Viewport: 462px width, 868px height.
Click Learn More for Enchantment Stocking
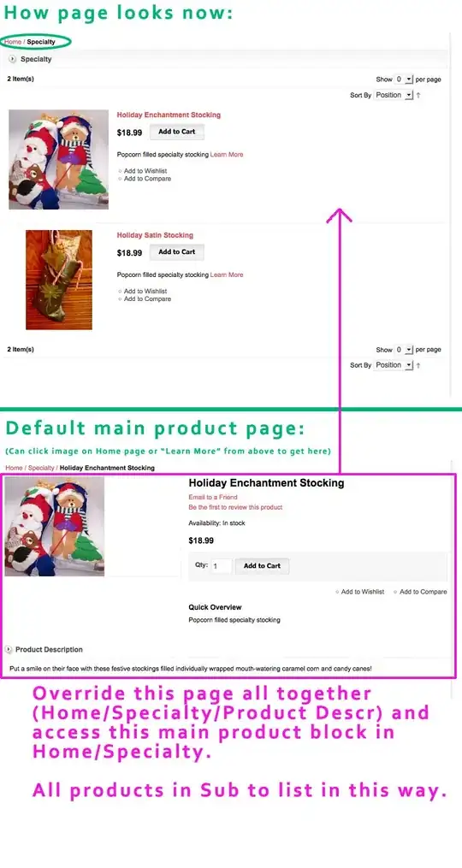point(227,155)
